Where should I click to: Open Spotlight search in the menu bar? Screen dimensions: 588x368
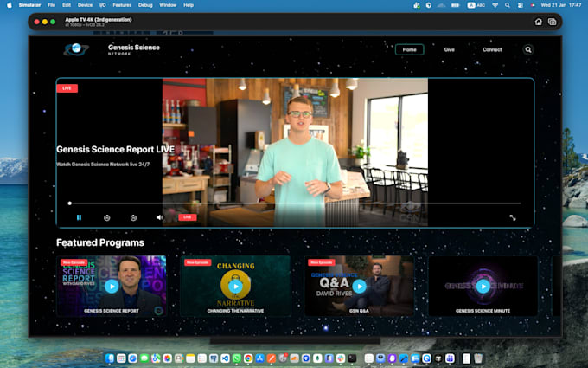[x=507, y=5]
